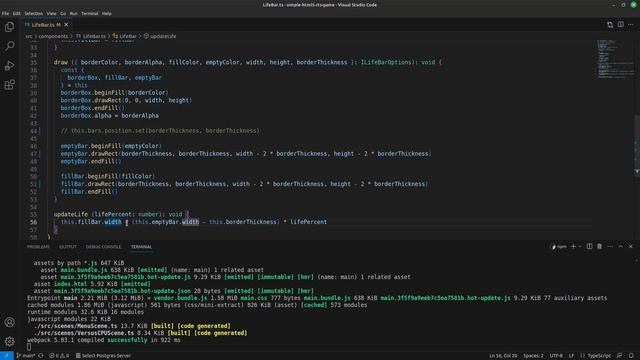Image resolution: width=640 pixels, height=360 pixels.
Task: Switch to the Problems panel tab
Action: point(38,247)
